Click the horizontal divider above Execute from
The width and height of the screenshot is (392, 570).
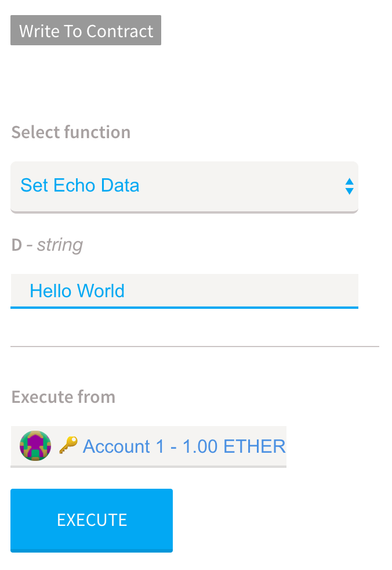point(195,347)
